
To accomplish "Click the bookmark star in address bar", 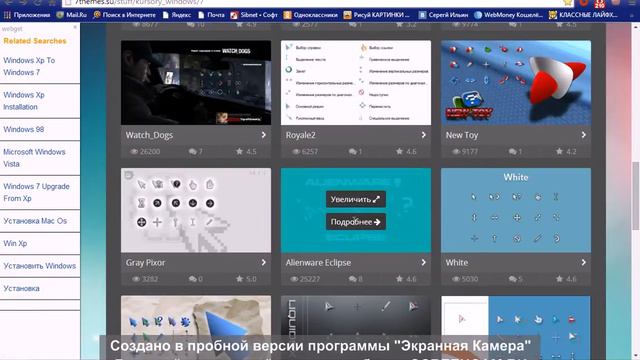I will click(567, 3).
